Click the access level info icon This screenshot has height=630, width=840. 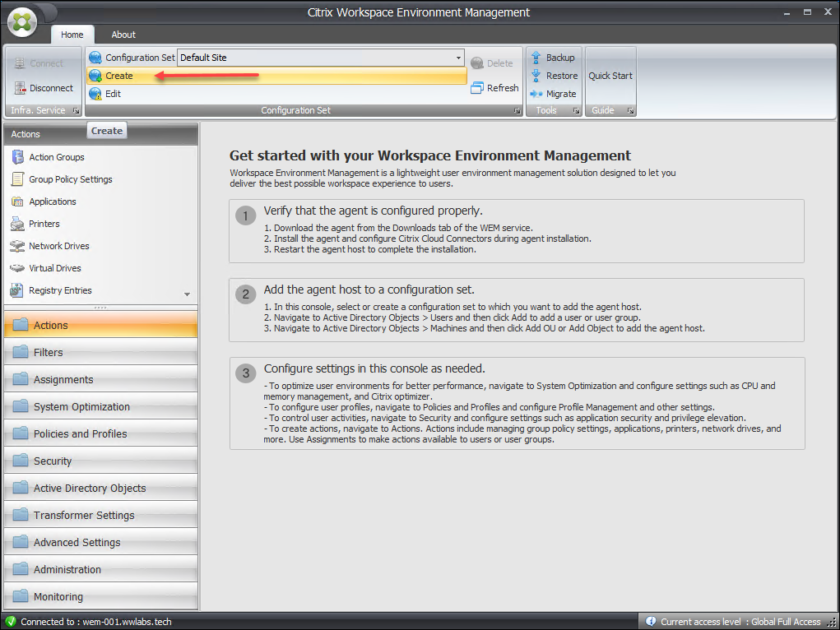pos(651,622)
